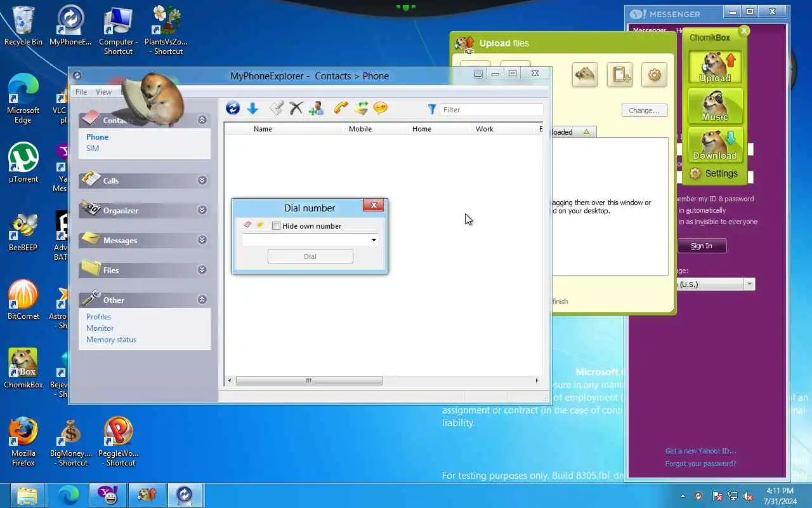Collapse the Other sidebar section

[x=202, y=300]
